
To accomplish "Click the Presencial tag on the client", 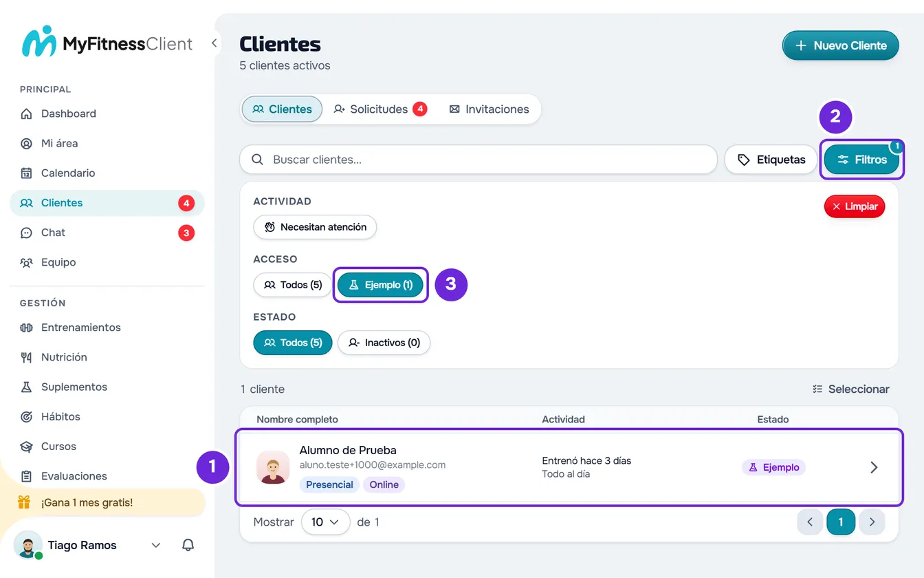I will pos(329,484).
